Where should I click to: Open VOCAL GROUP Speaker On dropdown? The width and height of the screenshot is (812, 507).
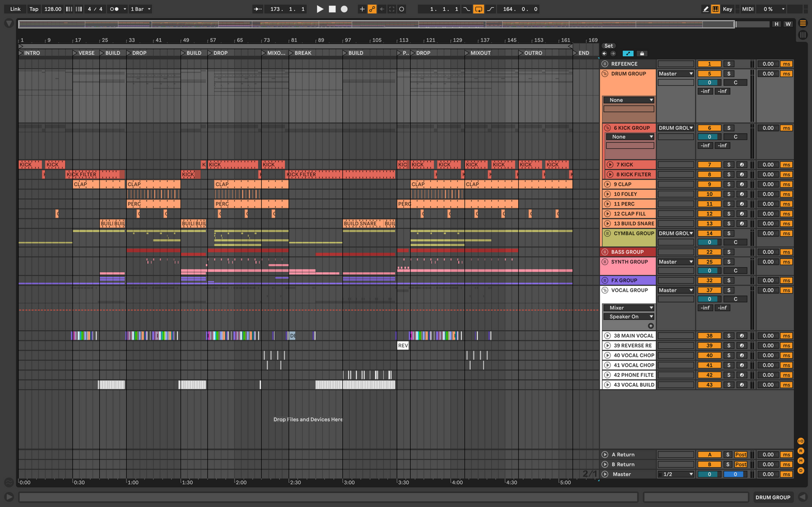pos(628,317)
